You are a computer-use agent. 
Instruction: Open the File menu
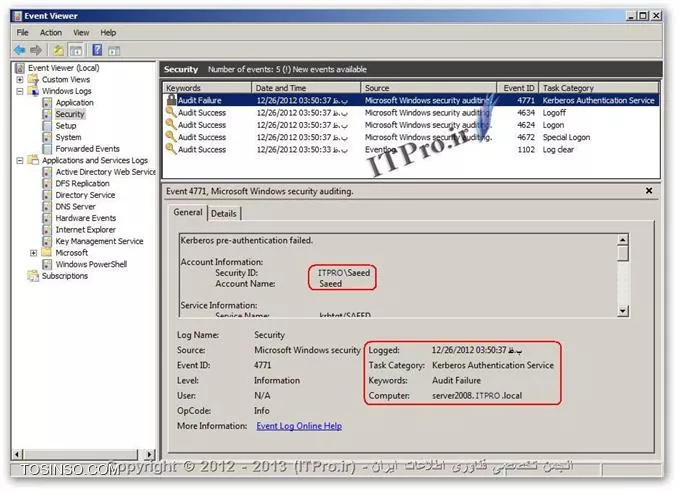click(22, 32)
